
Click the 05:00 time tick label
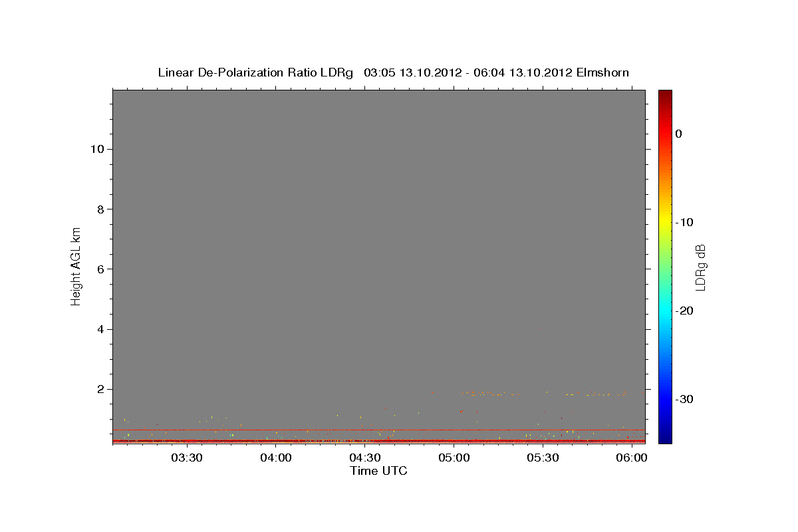pyautogui.click(x=454, y=458)
